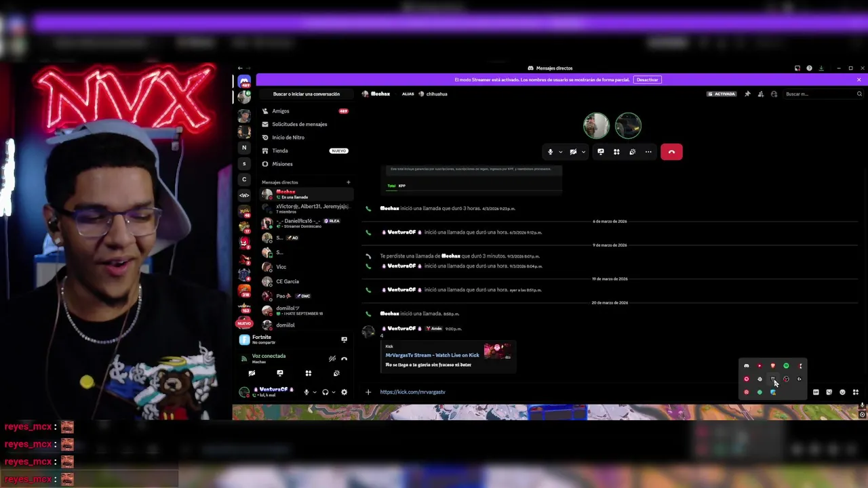The height and width of the screenshot is (488, 868).
Task: Open the sticker picker in message bar
Action: click(829, 392)
